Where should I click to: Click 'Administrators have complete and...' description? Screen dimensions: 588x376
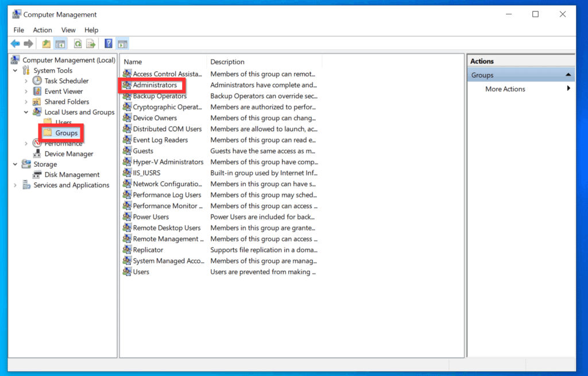263,85
